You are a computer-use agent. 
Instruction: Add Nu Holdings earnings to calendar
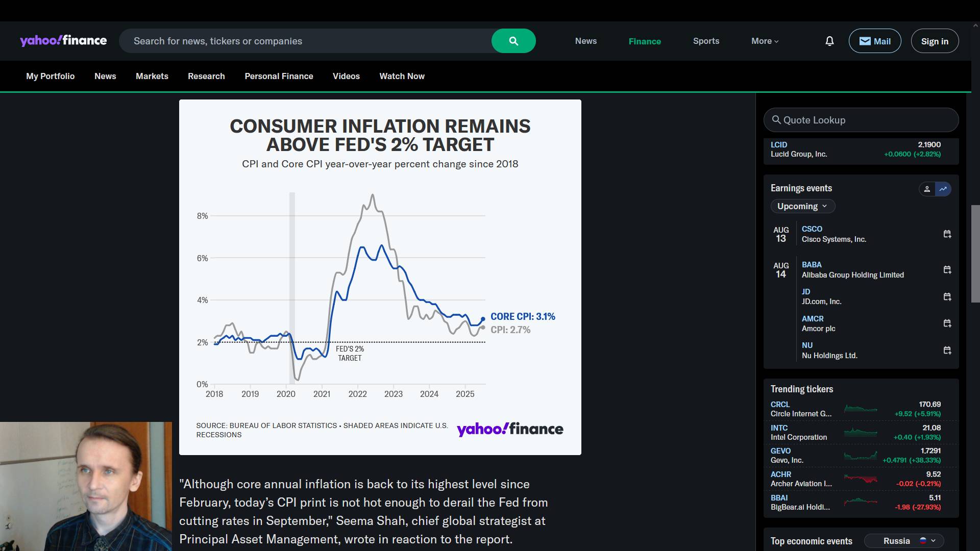point(947,350)
